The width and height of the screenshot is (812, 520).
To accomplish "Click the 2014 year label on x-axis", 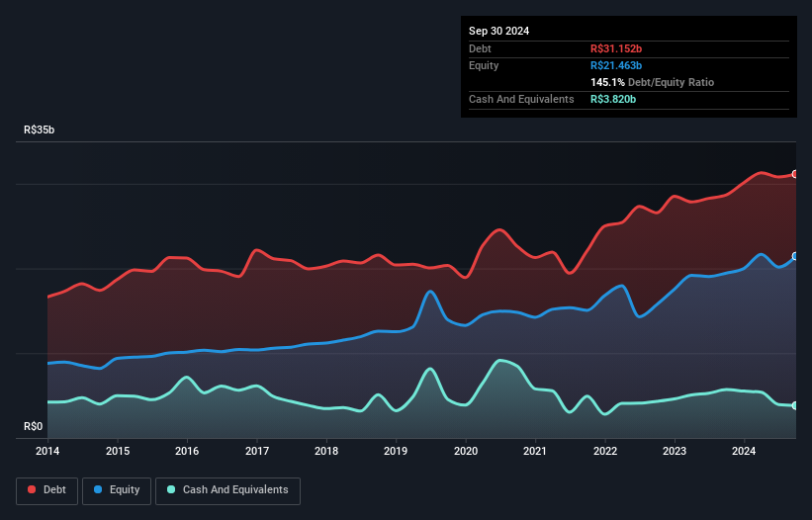I will (47, 451).
